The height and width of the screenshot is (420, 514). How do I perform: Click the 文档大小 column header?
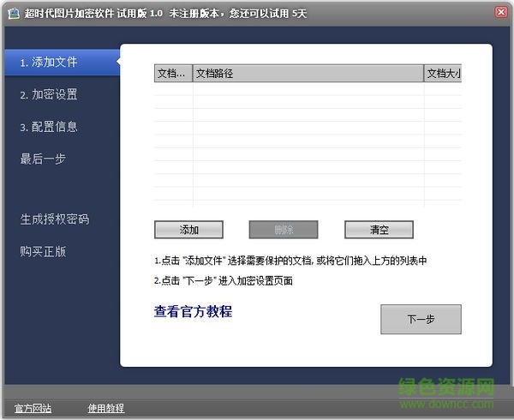point(443,73)
